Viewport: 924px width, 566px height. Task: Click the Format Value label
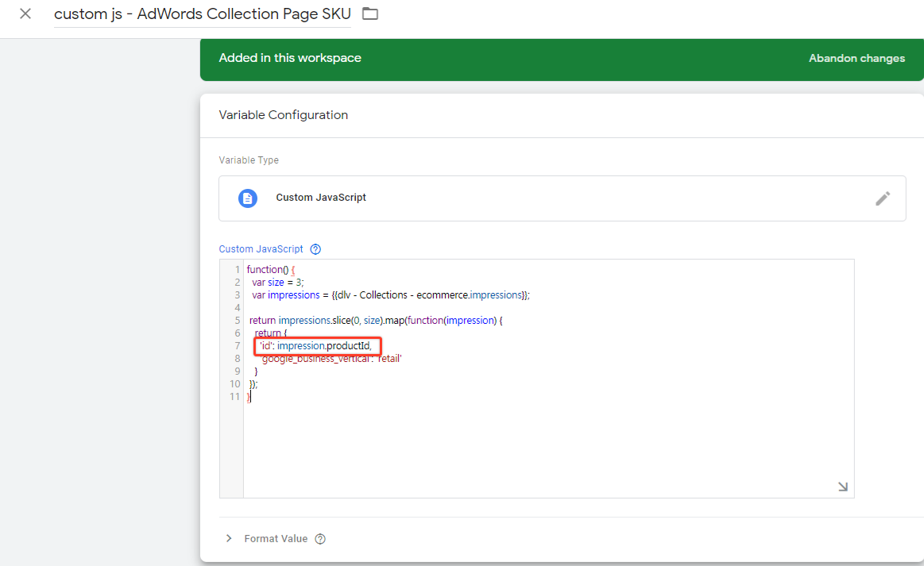pyautogui.click(x=276, y=539)
